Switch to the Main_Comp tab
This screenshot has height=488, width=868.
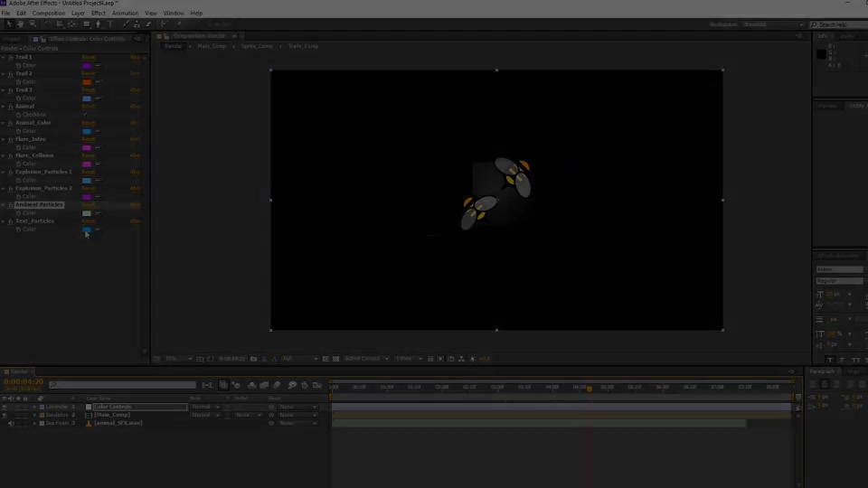(x=212, y=46)
